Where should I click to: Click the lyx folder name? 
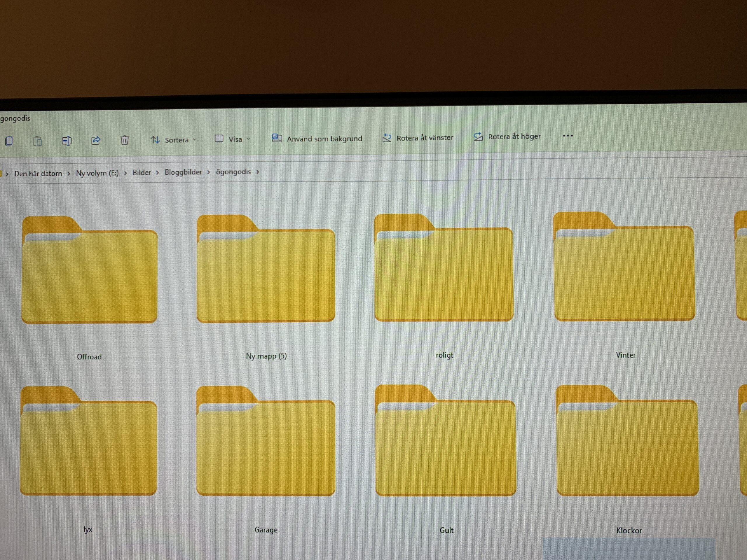point(88,530)
